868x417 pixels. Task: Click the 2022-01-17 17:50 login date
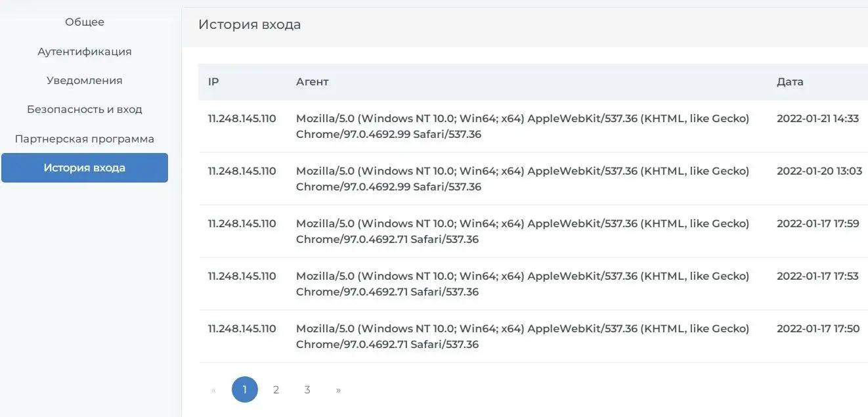(x=817, y=329)
